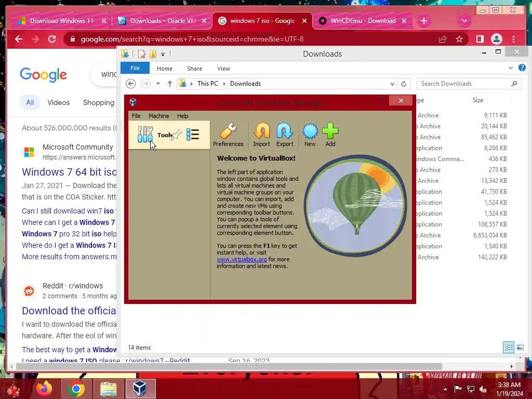This screenshot has width=532, height=399.
Task: Show hidden system tray icons
Action: coord(445,389)
